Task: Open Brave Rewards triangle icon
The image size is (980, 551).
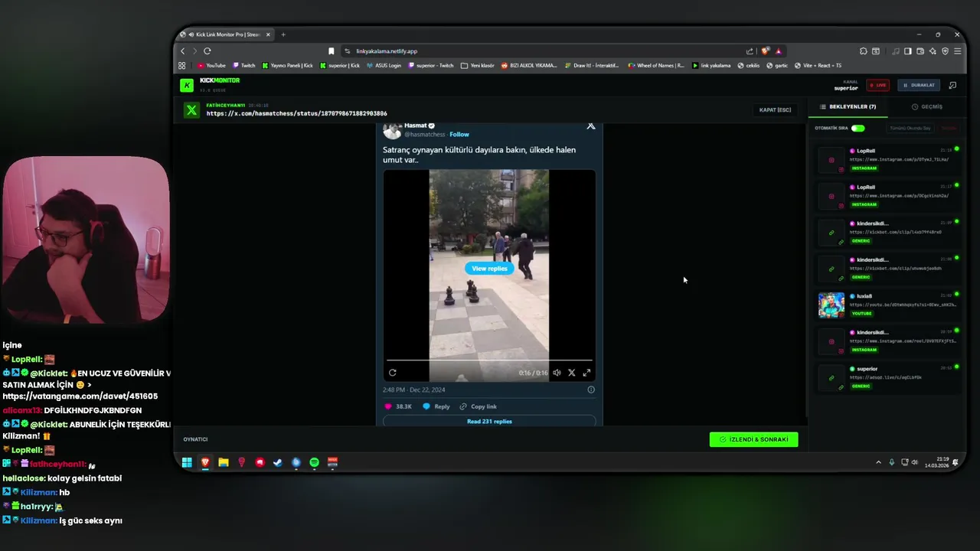Action: tap(778, 51)
